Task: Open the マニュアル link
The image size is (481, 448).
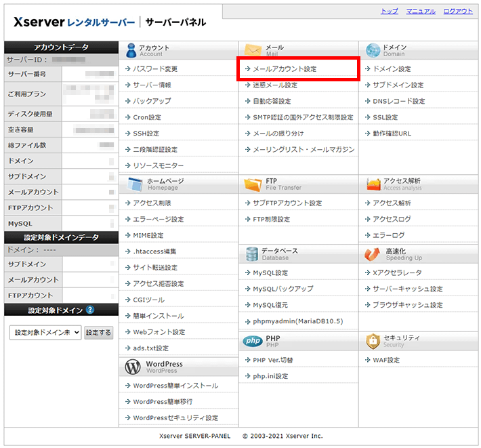Action: point(421,12)
